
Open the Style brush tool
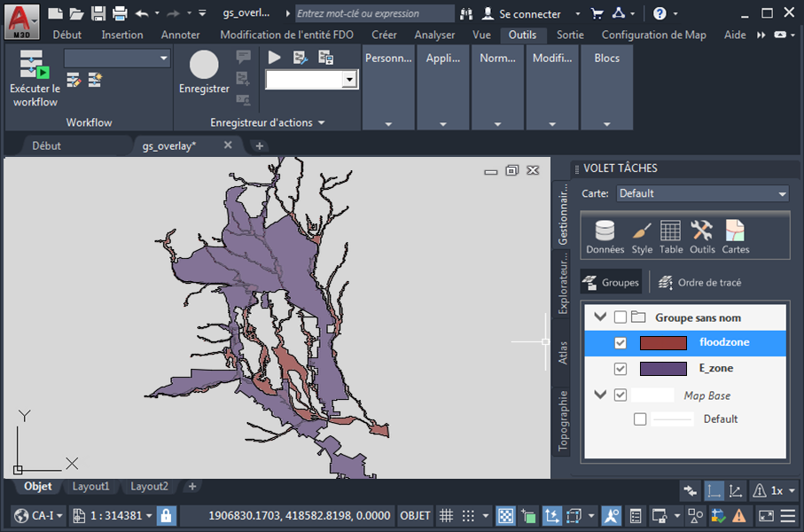pyautogui.click(x=642, y=237)
